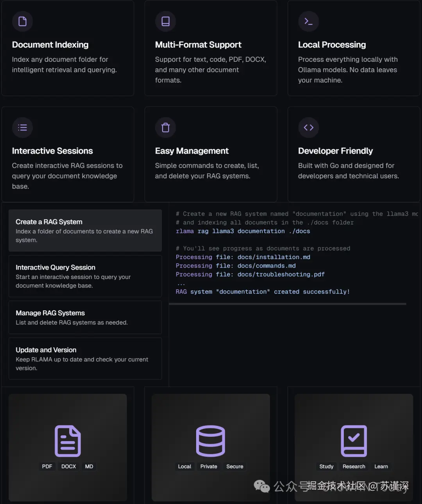The height and width of the screenshot is (504, 422).
Task: Click the Document Indexing file icon
Action: [22, 21]
